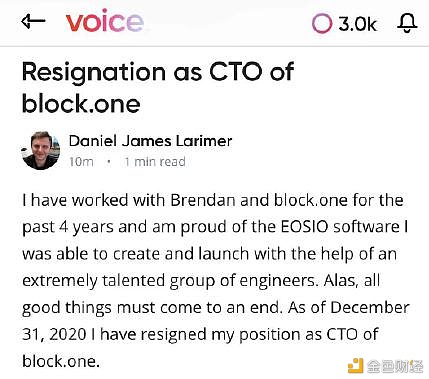
Task: Click block.one in the headline
Action: point(81,103)
